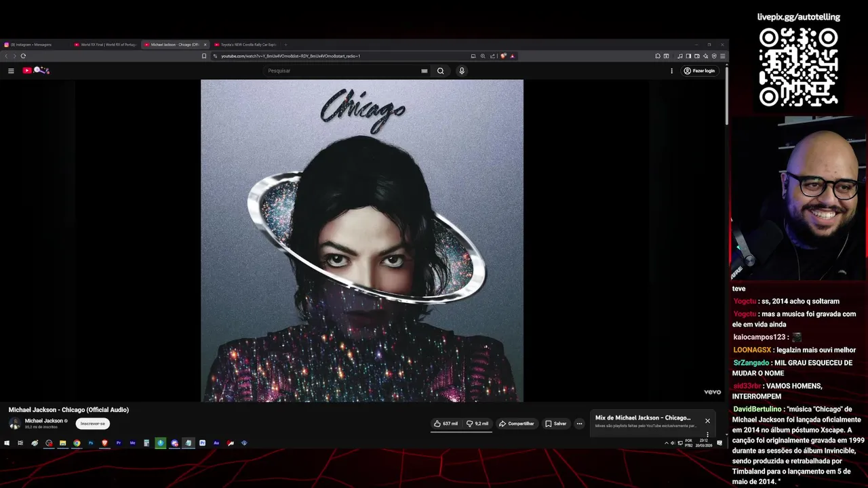Open YouTube settings three-dot menu
This screenshot has height=488, width=868.
tap(672, 70)
